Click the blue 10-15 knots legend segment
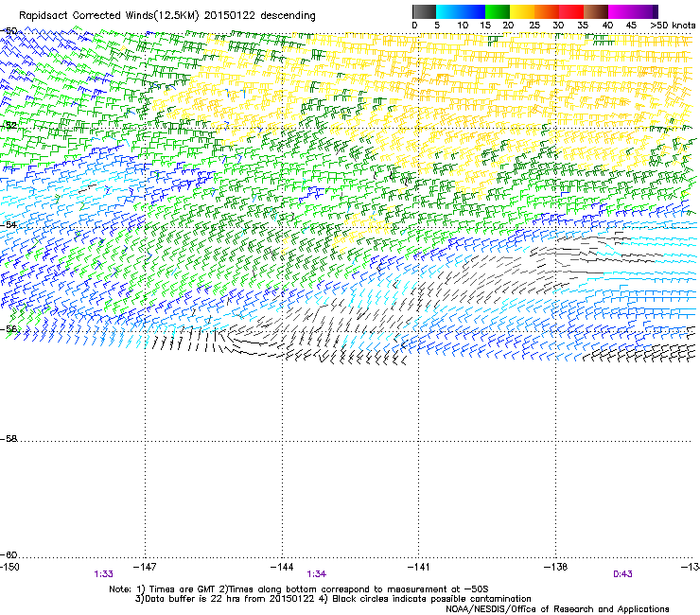700x615 pixels. pos(473,11)
